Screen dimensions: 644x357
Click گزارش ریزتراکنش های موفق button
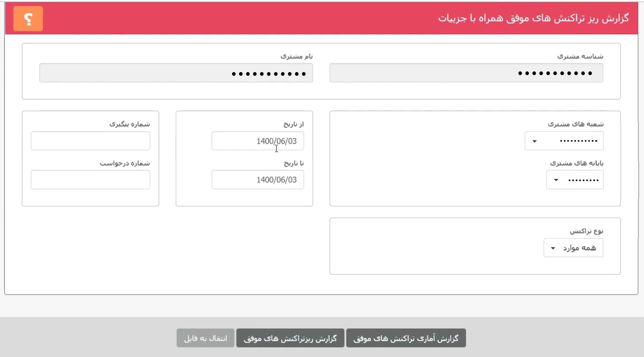(290, 338)
